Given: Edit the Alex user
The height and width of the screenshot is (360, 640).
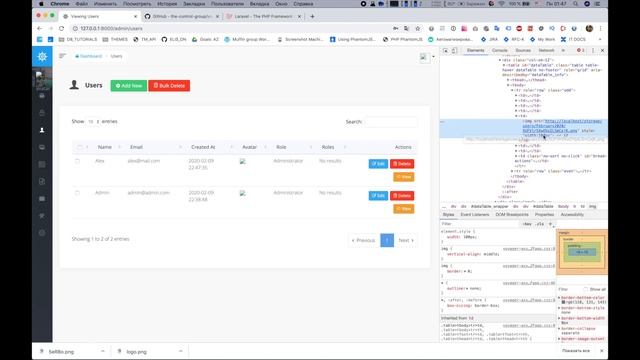Looking at the screenshot, I should pyautogui.click(x=378, y=164).
